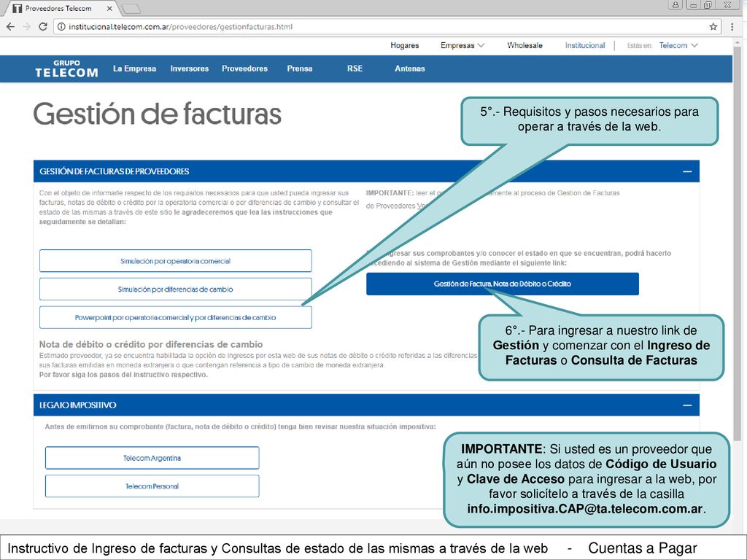747x560 pixels.
Task: Click the Chrome user profile icon
Action: click(x=676, y=5)
